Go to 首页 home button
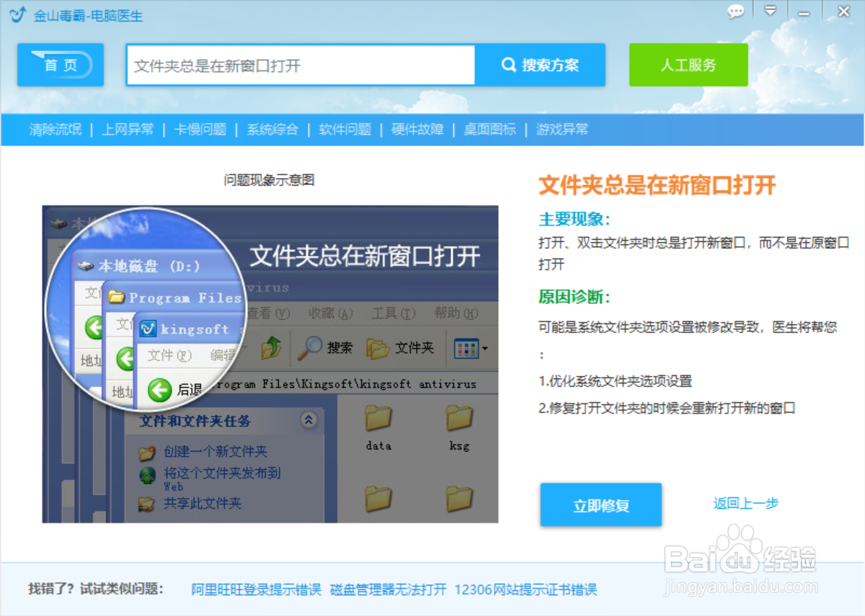Screen dimensions: 865x616 tap(61, 65)
